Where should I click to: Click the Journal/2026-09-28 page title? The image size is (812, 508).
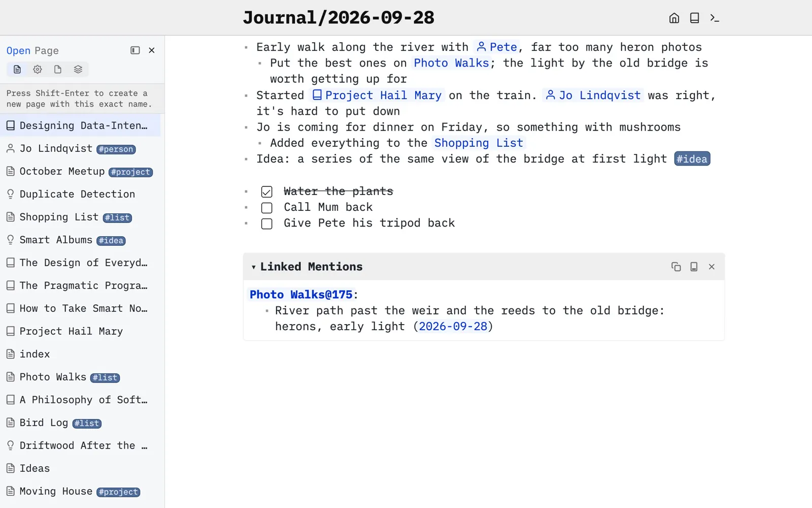[x=339, y=18]
